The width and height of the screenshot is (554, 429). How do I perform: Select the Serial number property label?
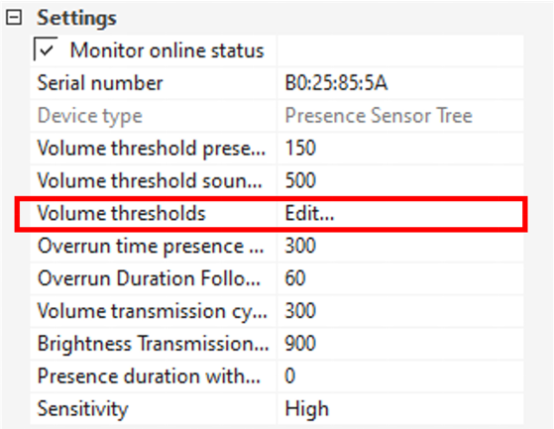click(x=100, y=83)
